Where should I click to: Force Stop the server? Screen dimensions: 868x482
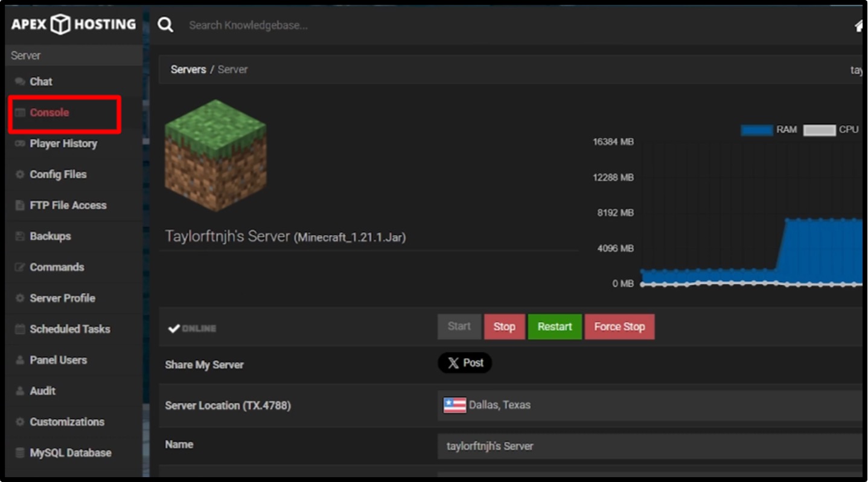coord(619,327)
